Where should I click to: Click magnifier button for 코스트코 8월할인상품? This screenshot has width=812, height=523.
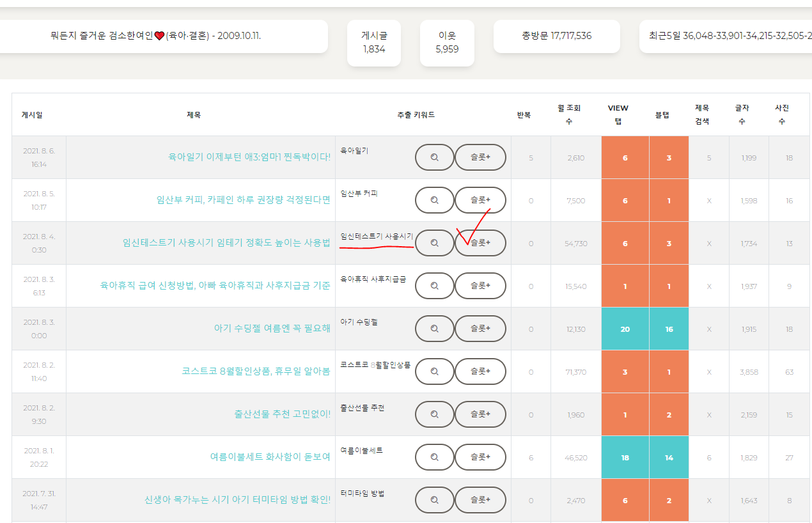(x=435, y=371)
